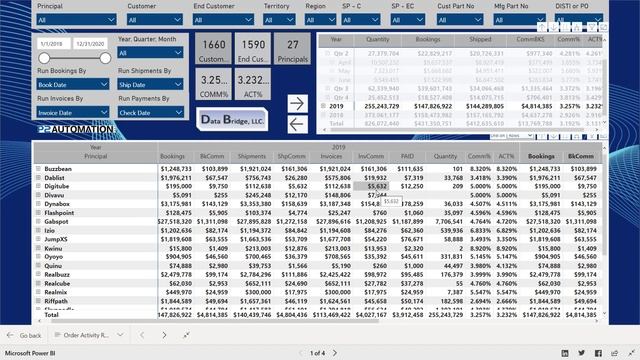Select the 1590 End Customers card
This screenshot has height=360, width=640.
[x=253, y=49]
